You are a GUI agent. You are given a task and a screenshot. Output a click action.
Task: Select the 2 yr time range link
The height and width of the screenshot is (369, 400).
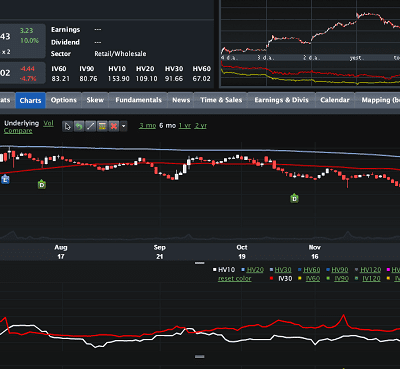click(201, 126)
